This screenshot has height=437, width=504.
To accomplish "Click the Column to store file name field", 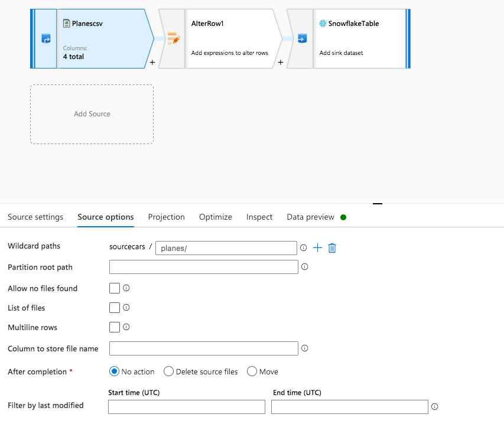I will pyautogui.click(x=203, y=348).
